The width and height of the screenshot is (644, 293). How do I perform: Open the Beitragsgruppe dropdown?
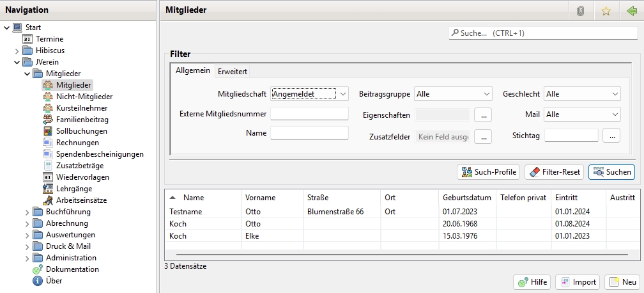pos(453,94)
